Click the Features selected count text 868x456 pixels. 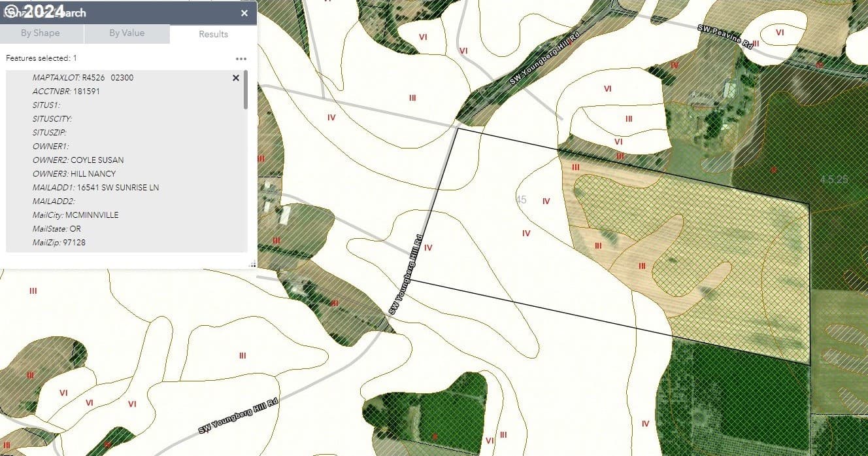click(41, 58)
